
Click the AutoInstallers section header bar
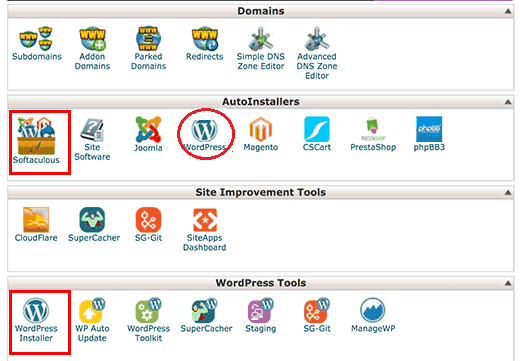click(x=261, y=102)
